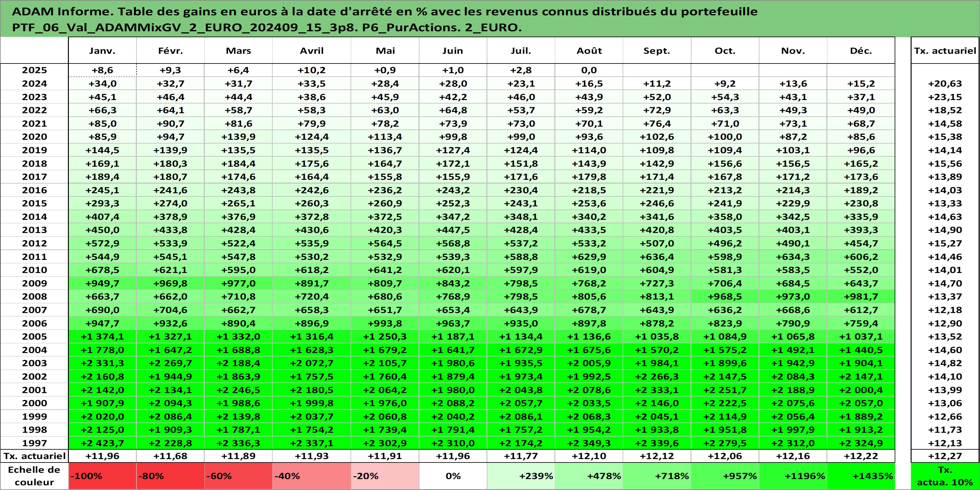This screenshot has height=490, width=980.
Task: Click the +407,4 cell in 2014
Action: (x=102, y=217)
